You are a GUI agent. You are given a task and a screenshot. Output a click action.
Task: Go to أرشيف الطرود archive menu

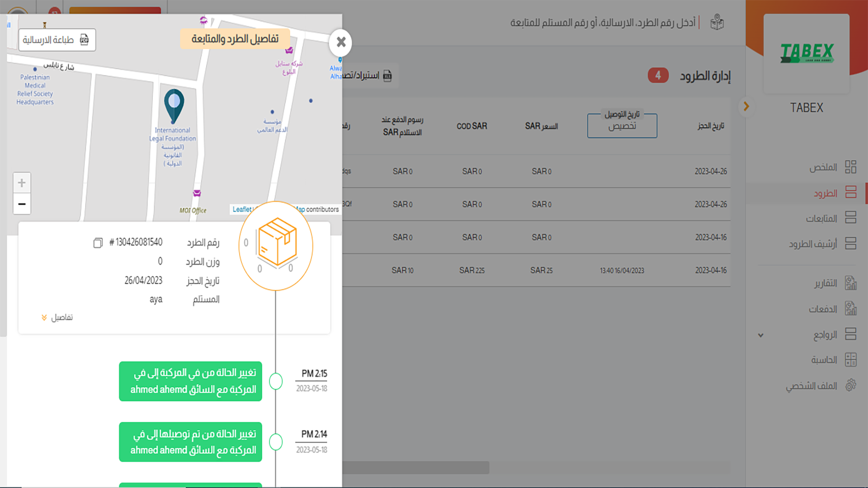813,244
